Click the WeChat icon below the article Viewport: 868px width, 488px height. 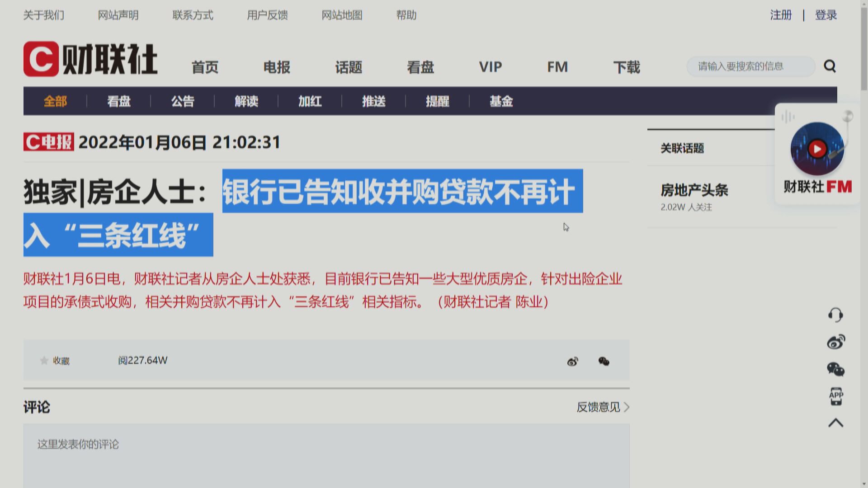pyautogui.click(x=604, y=361)
